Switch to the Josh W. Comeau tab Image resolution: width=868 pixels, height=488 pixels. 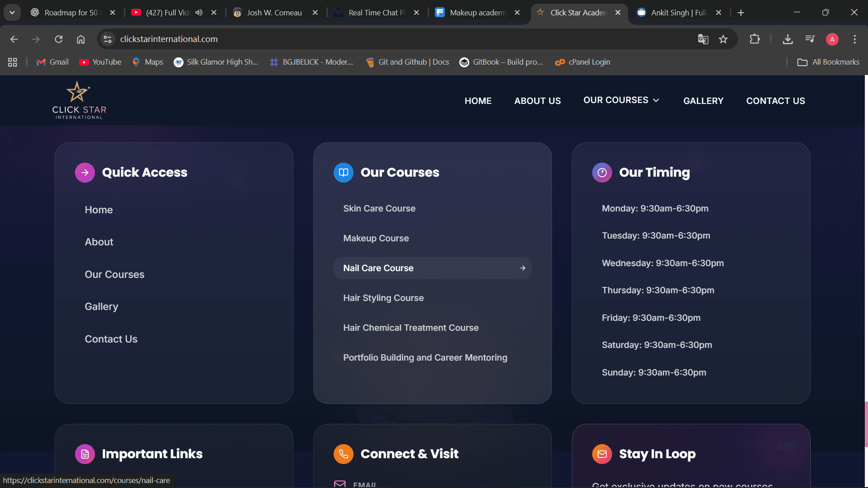[x=274, y=13]
